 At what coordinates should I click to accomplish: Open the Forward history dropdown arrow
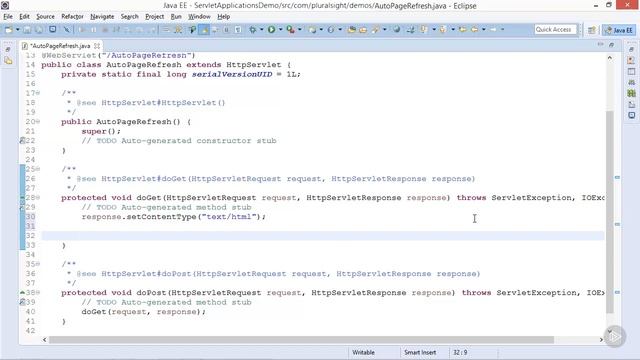coord(502,30)
